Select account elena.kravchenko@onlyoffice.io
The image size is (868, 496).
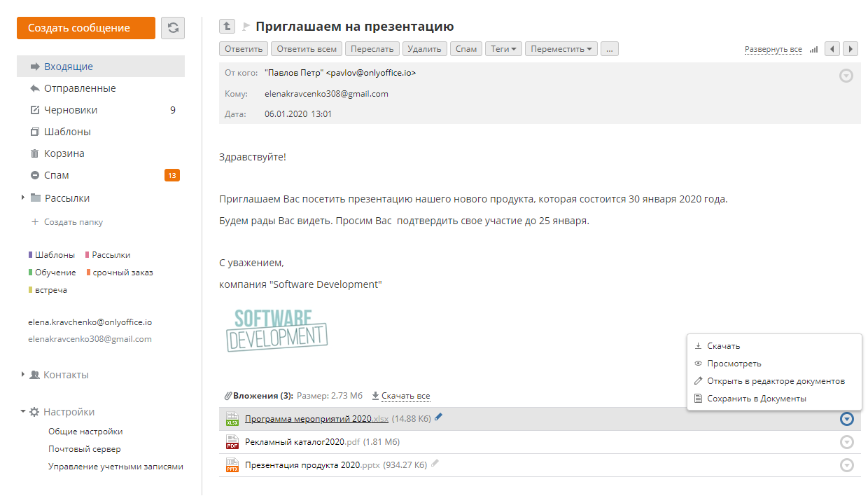click(90, 322)
